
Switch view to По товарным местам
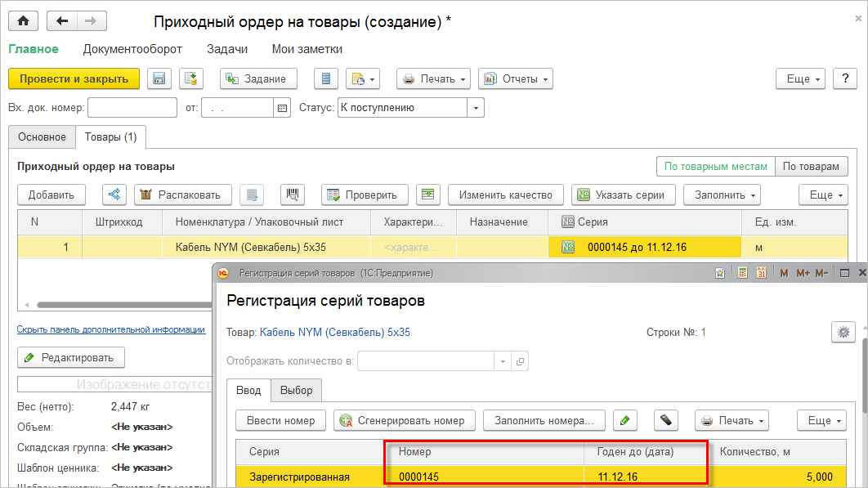pyautogui.click(x=715, y=166)
